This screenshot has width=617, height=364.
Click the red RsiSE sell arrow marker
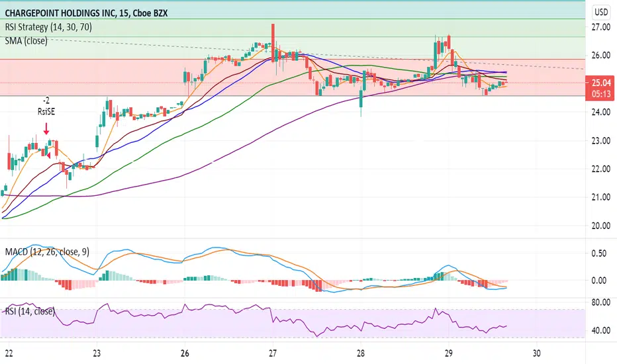tap(46, 128)
